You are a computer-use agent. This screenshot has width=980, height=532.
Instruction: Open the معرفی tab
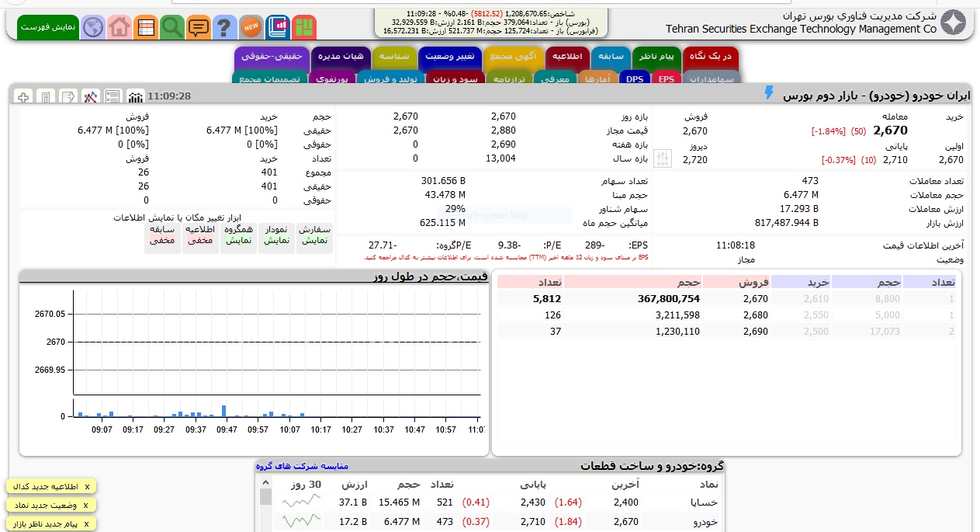tap(554, 78)
